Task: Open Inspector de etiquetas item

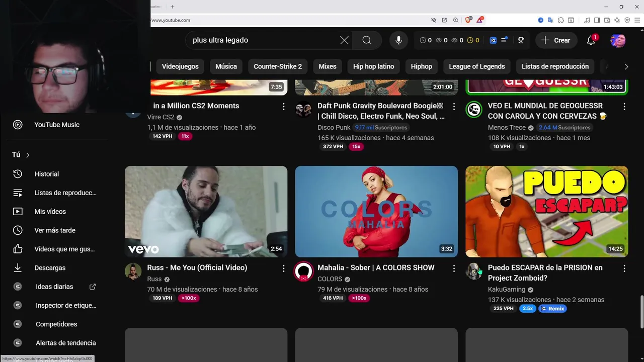Action: point(57,305)
